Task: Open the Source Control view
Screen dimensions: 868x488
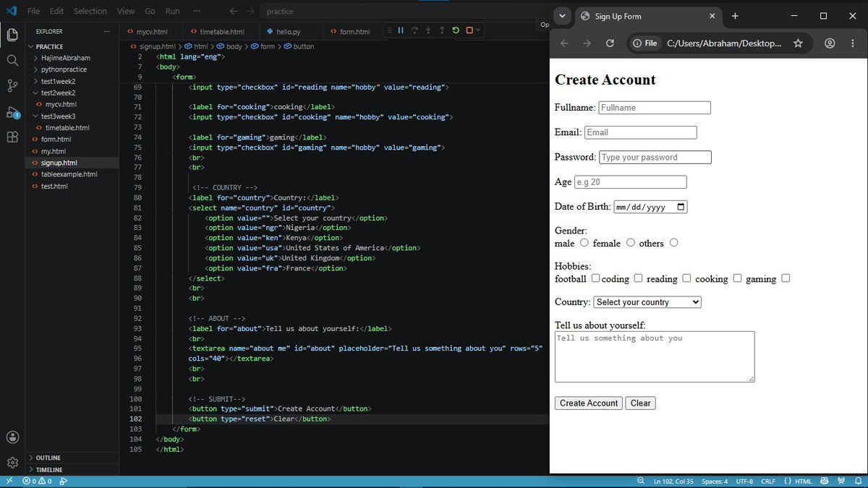Action: coord(12,86)
